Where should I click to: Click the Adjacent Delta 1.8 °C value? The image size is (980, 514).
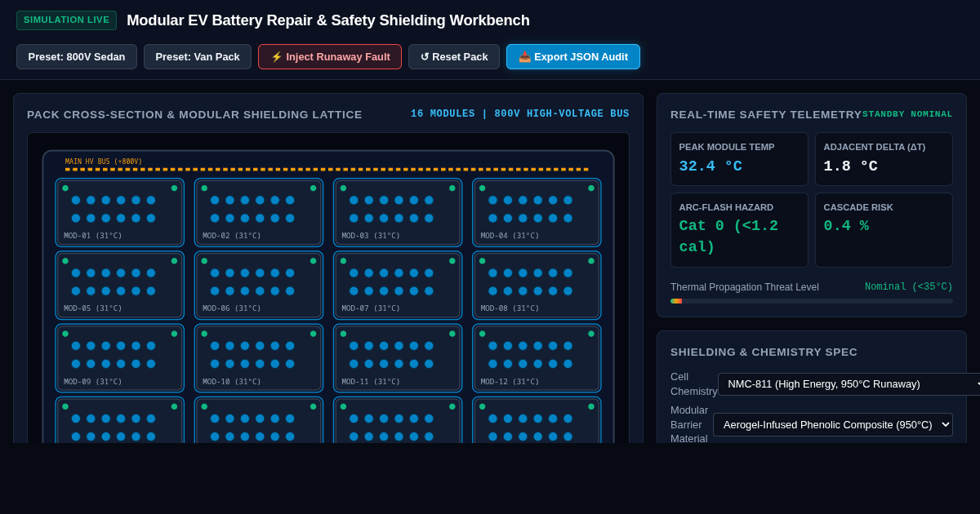(x=850, y=166)
